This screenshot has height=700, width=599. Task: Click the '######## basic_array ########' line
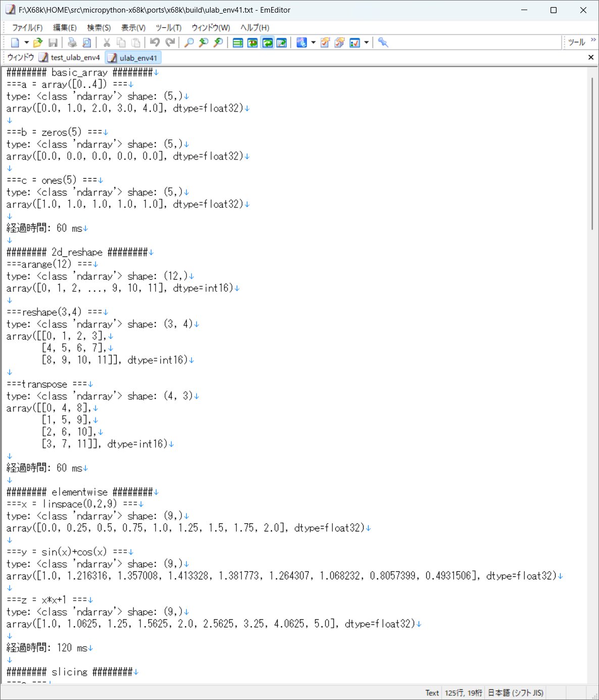79,72
